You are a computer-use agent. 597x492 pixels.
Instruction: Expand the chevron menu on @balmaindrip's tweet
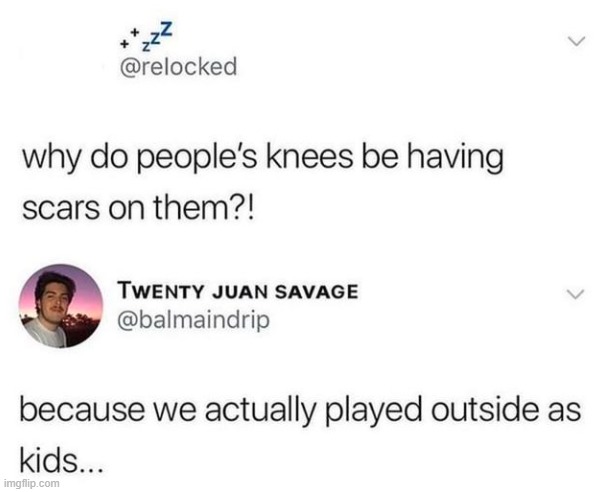pos(575,294)
